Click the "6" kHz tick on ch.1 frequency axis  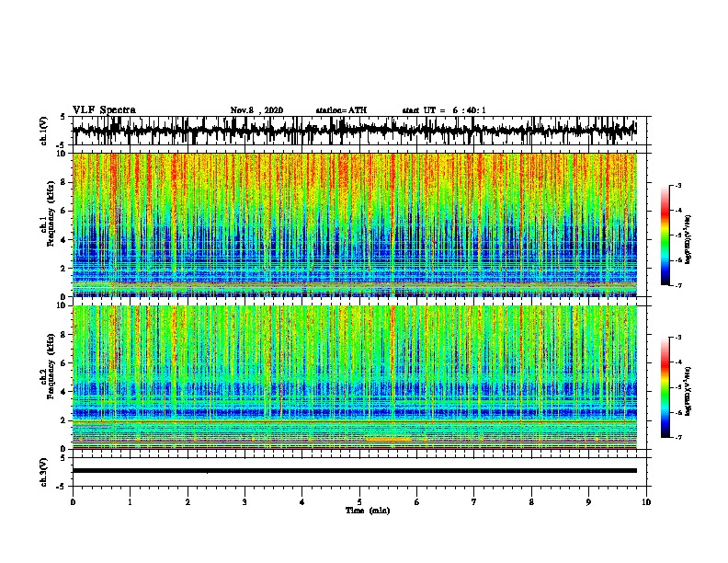(x=64, y=211)
